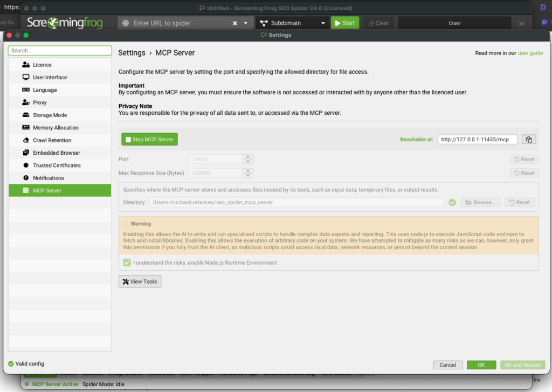552x392 pixels.
Task: Open View Tools
Action: pyautogui.click(x=140, y=281)
